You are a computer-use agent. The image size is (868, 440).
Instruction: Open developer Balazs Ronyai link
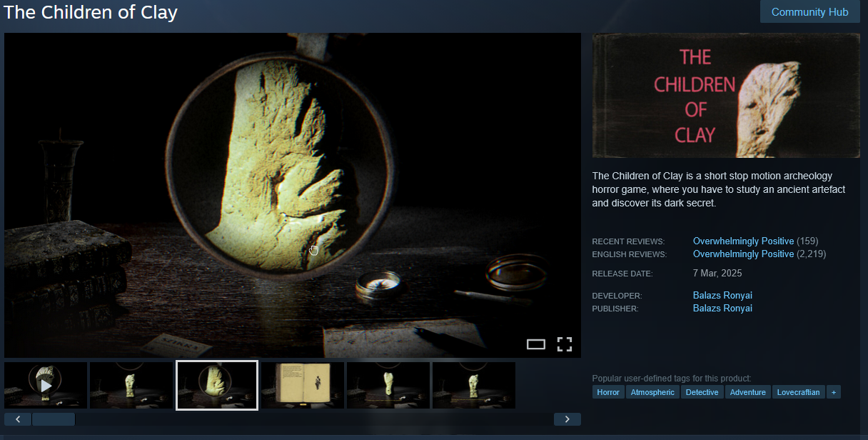click(722, 296)
